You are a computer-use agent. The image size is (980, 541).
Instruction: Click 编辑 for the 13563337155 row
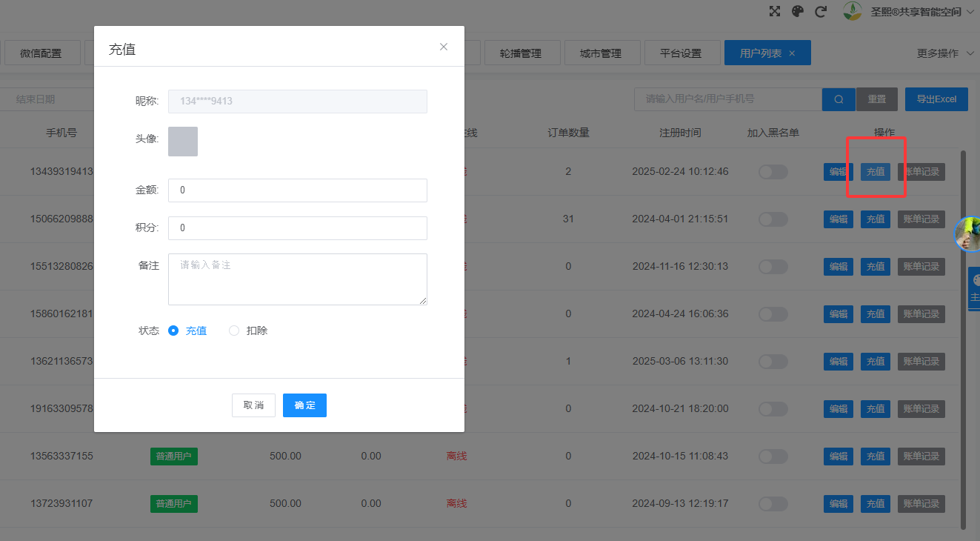(839, 457)
